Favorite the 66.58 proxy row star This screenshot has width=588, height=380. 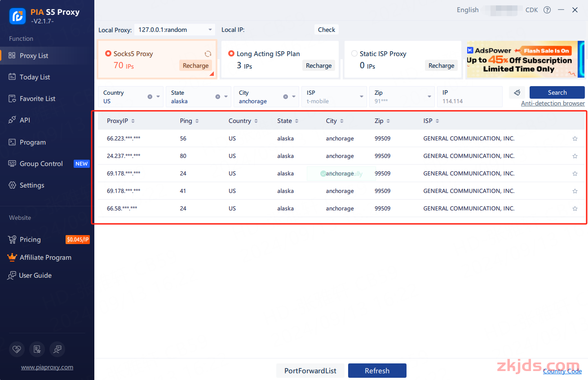click(575, 209)
